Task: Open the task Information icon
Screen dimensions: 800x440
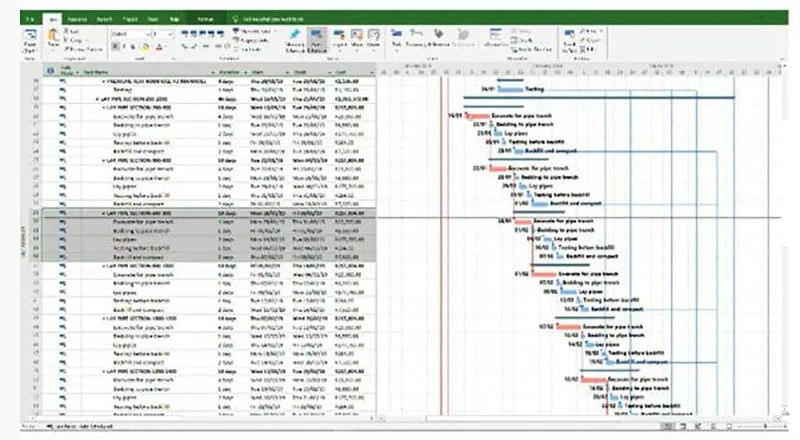Action: (x=495, y=39)
